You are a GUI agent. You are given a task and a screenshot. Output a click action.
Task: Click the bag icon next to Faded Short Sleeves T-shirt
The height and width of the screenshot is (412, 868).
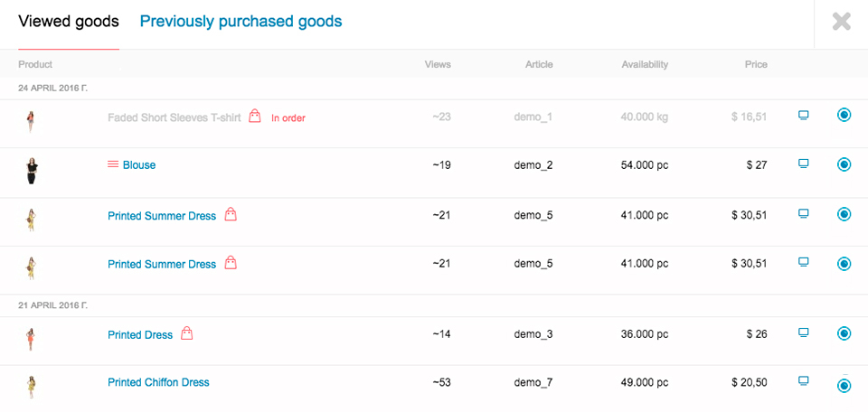click(255, 117)
